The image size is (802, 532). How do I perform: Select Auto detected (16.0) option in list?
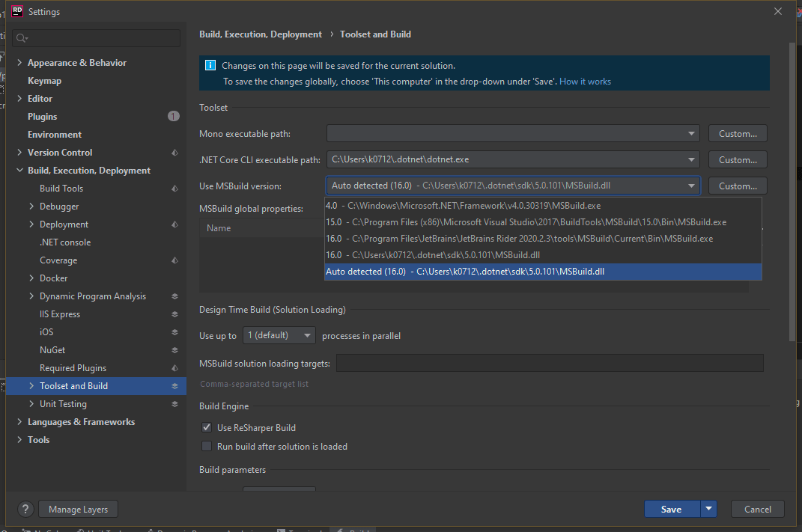(543, 272)
